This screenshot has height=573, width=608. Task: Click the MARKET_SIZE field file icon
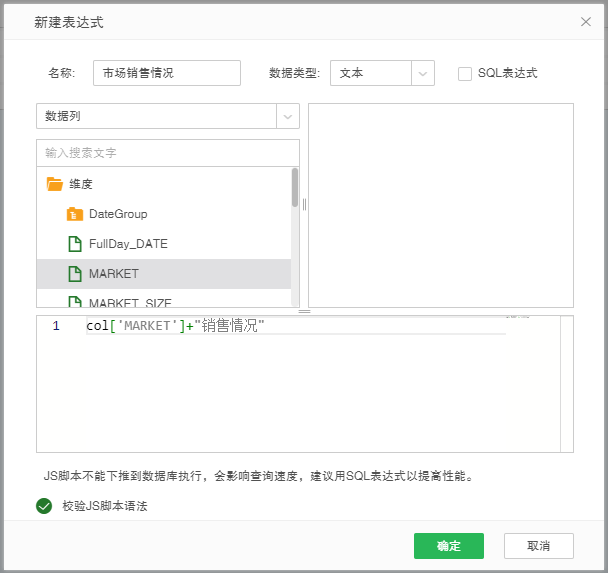coord(74,302)
